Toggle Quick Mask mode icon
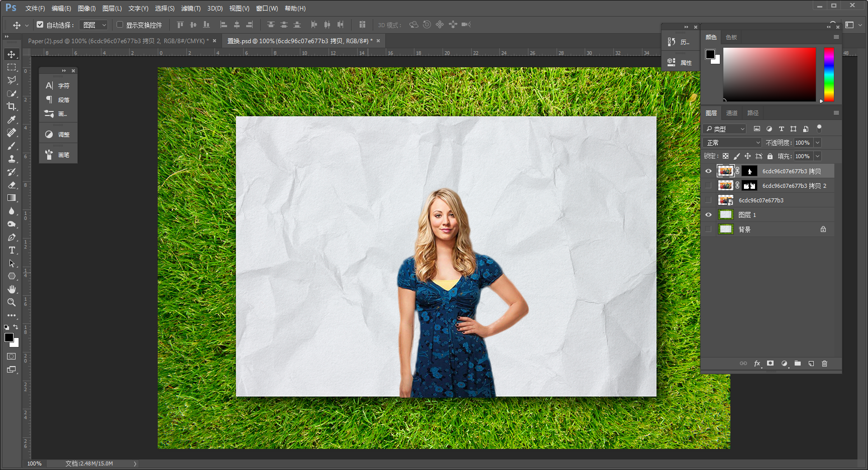The image size is (868, 470). click(x=12, y=357)
